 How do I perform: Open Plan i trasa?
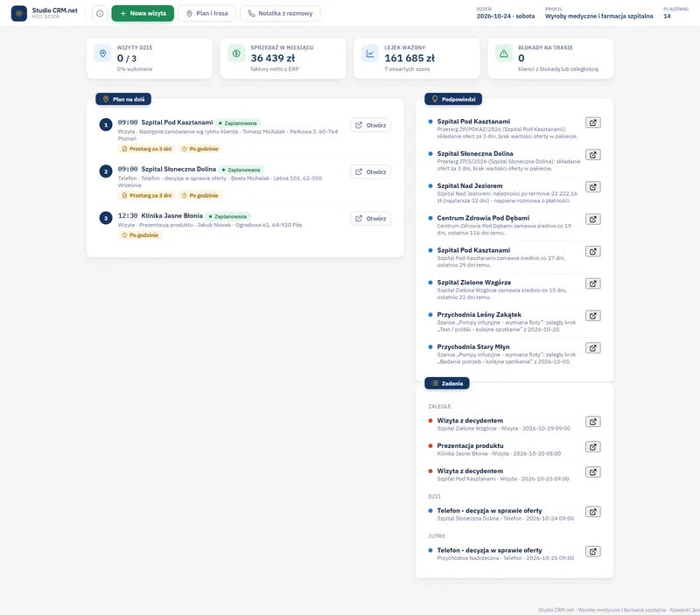[x=207, y=13]
